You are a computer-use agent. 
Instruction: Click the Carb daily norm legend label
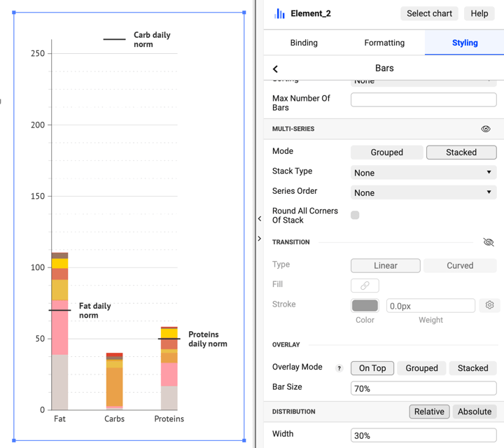coord(152,39)
